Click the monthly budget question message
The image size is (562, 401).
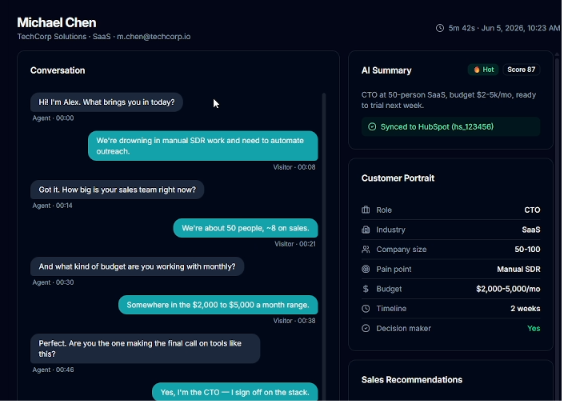tap(137, 267)
